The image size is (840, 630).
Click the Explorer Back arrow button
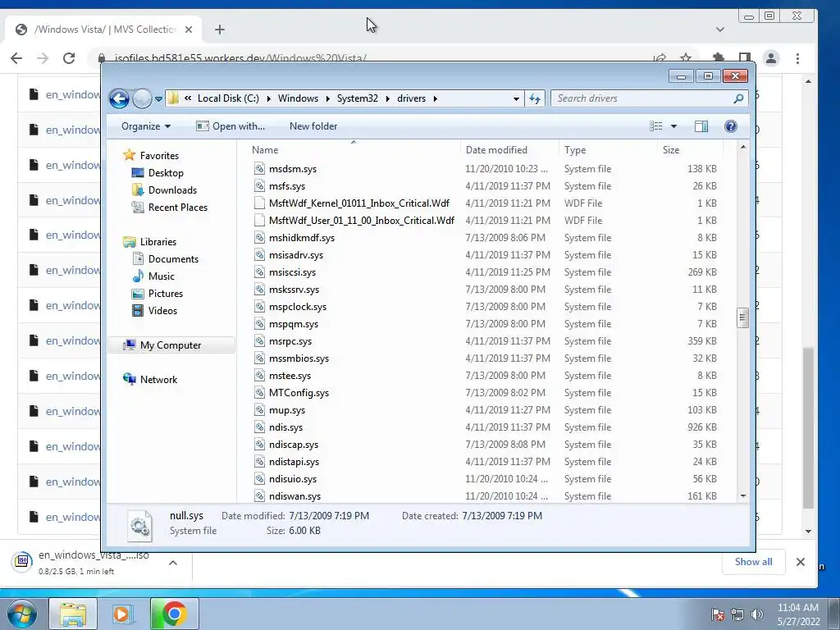coord(119,98)
